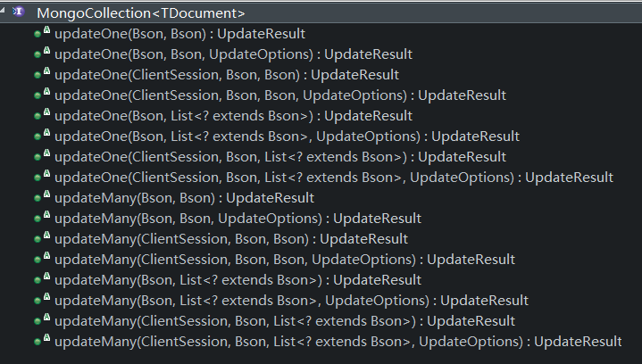Select the updateMany(Bson, Bson) : UpdateResult text
Screen dimensions: 642x364
point(184,198)
